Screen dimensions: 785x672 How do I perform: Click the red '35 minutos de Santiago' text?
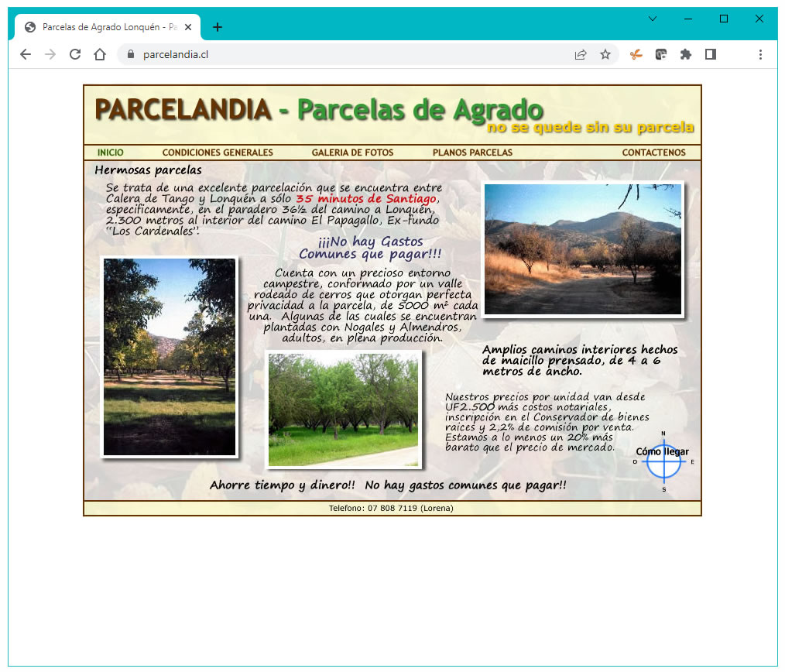366,199
